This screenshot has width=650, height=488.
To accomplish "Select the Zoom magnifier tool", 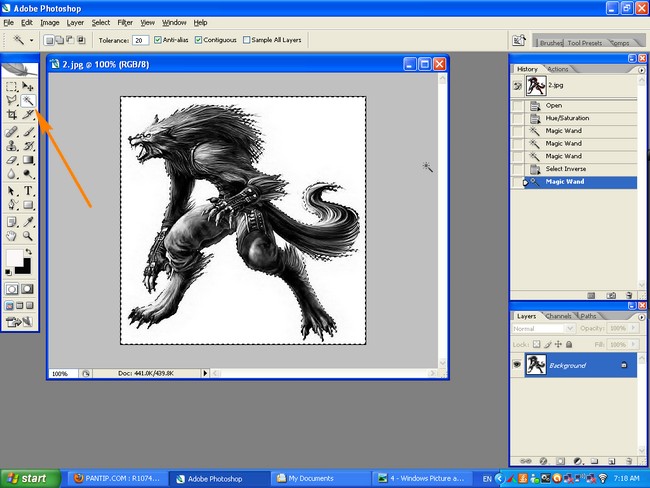I will [28, 236].
